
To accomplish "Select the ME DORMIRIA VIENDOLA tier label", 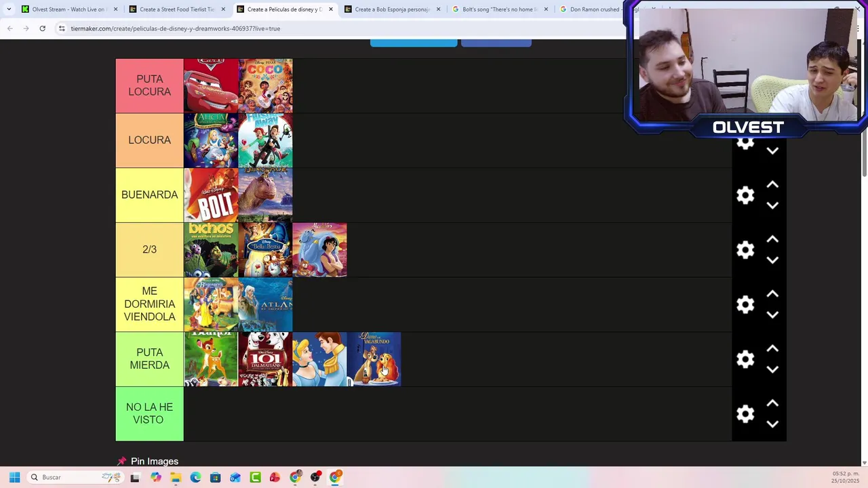I will click(149, 304).
